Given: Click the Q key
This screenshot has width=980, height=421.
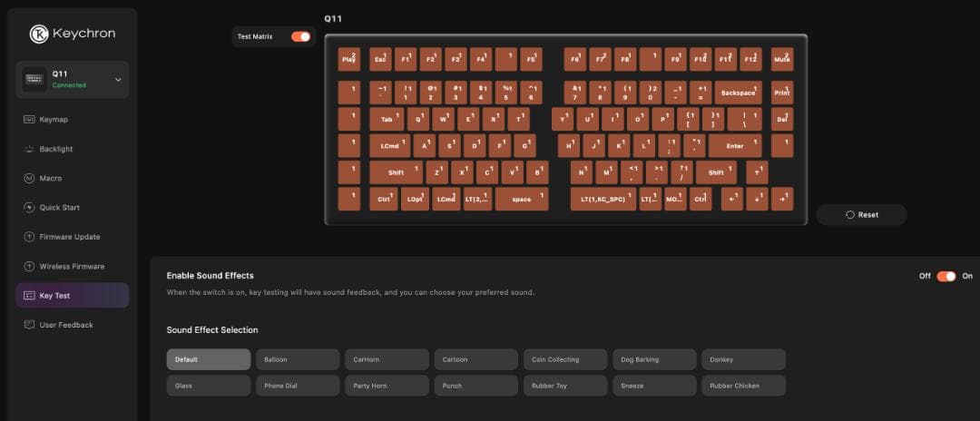Looking at the screenshot, I should tap(418, 119).
